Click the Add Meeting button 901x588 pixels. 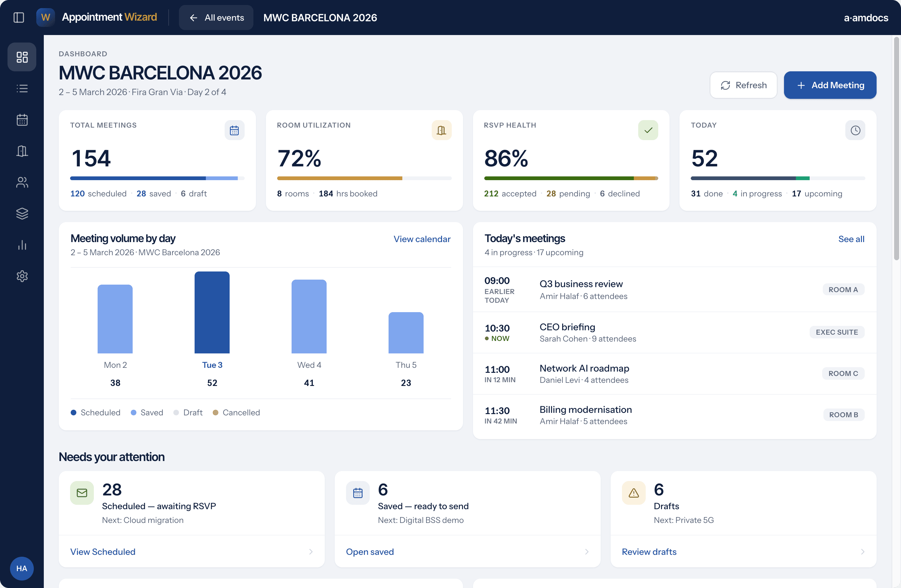830,85
